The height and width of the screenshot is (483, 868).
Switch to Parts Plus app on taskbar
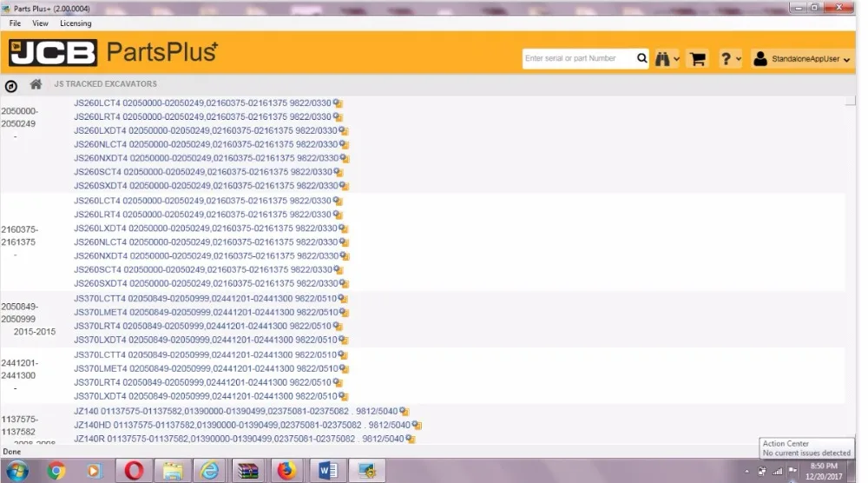click(x=367, y=472)
